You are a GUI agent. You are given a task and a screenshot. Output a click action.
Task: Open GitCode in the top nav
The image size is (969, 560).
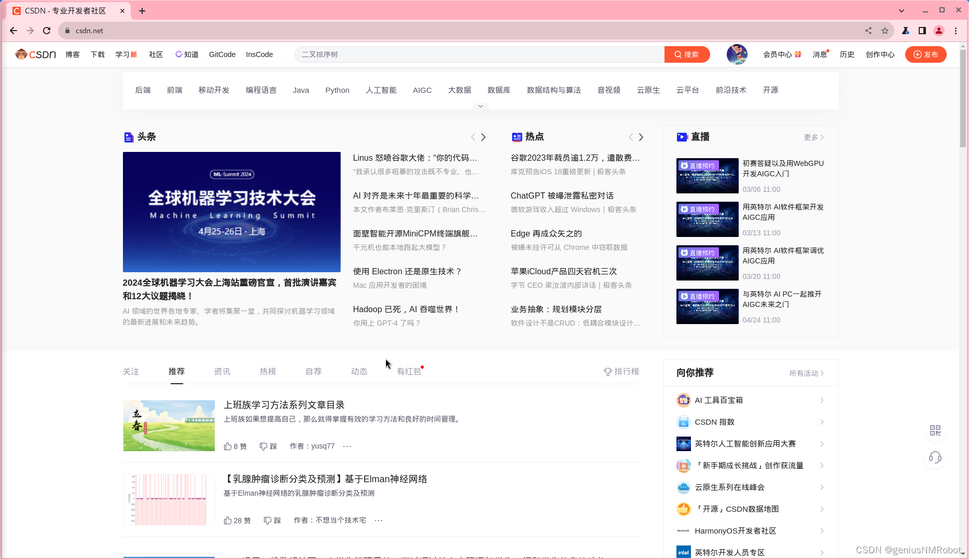[x=222, y=54]
